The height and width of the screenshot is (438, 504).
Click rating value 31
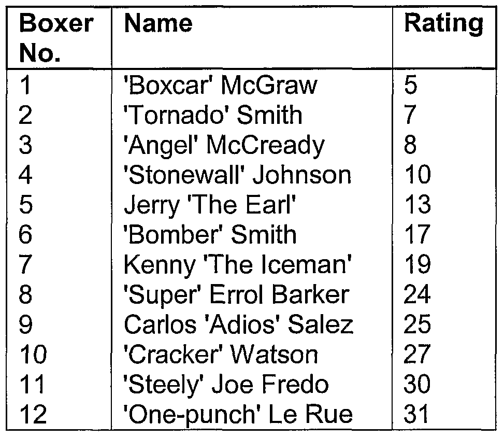[417, 415]
